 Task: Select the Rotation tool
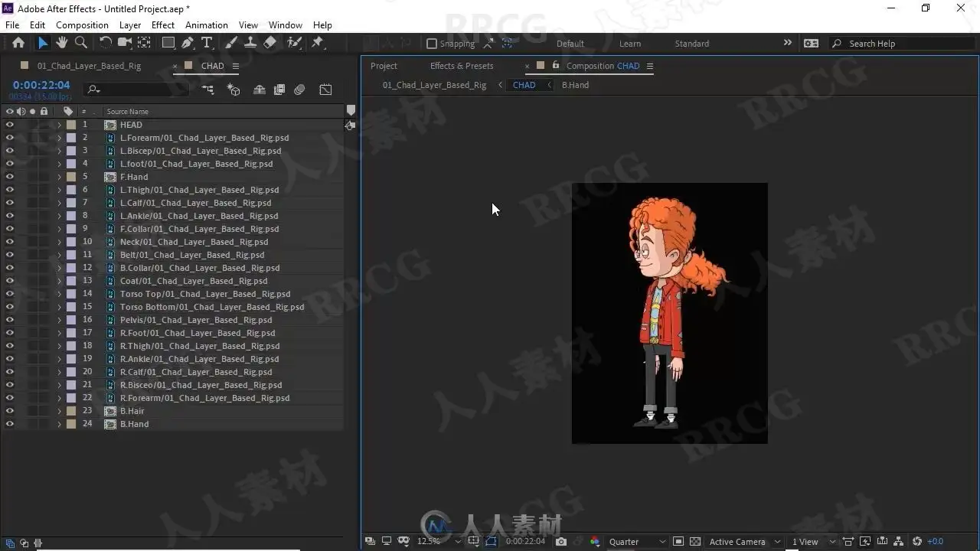(106, 43)
